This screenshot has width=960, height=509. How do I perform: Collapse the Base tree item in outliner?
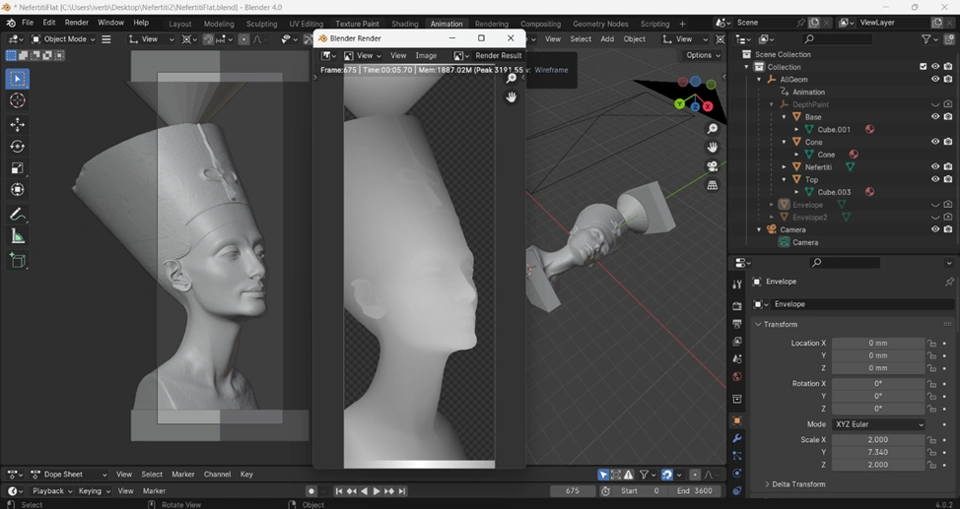pyautogui.click(x=784, y=117)
